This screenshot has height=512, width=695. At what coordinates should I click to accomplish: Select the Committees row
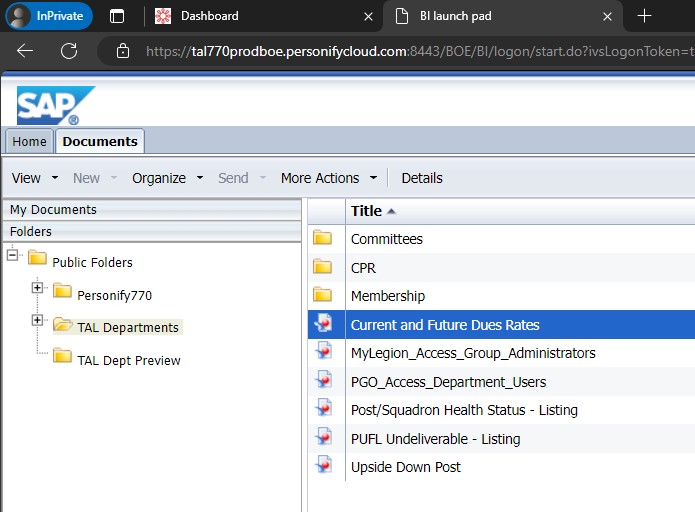pyautogui.click(x=501, y=239)
